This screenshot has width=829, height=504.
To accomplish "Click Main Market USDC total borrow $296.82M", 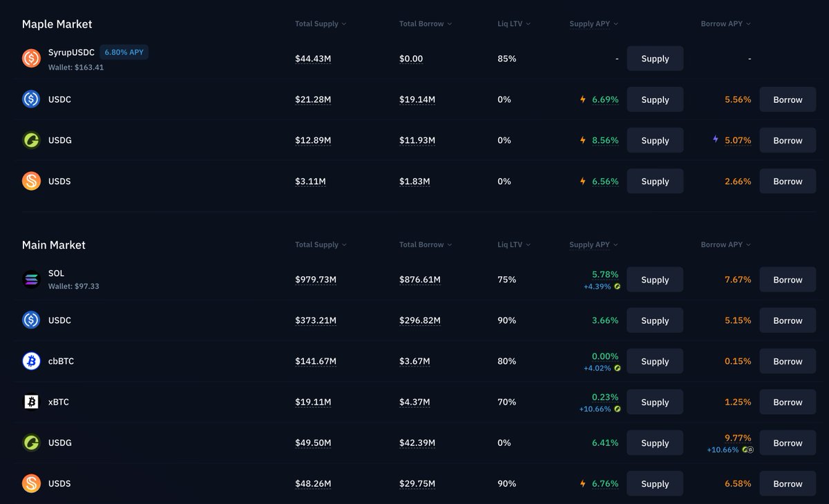I will point(420,320).
